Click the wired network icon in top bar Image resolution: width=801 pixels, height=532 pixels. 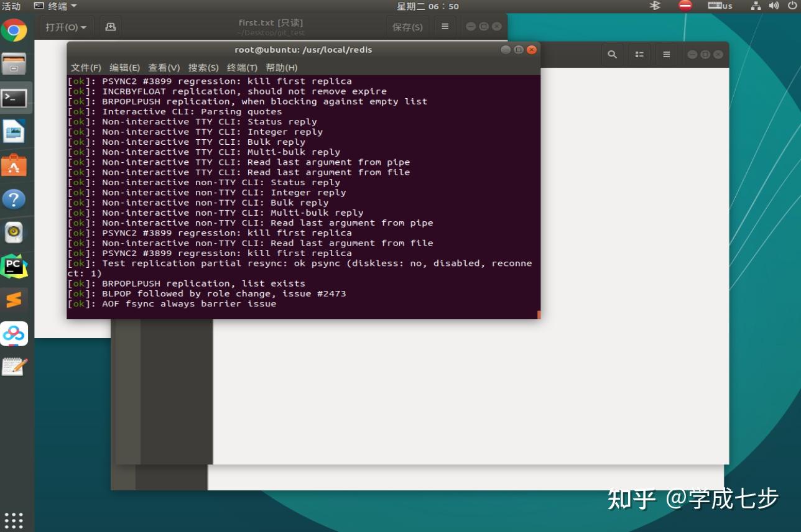(756, 6)
